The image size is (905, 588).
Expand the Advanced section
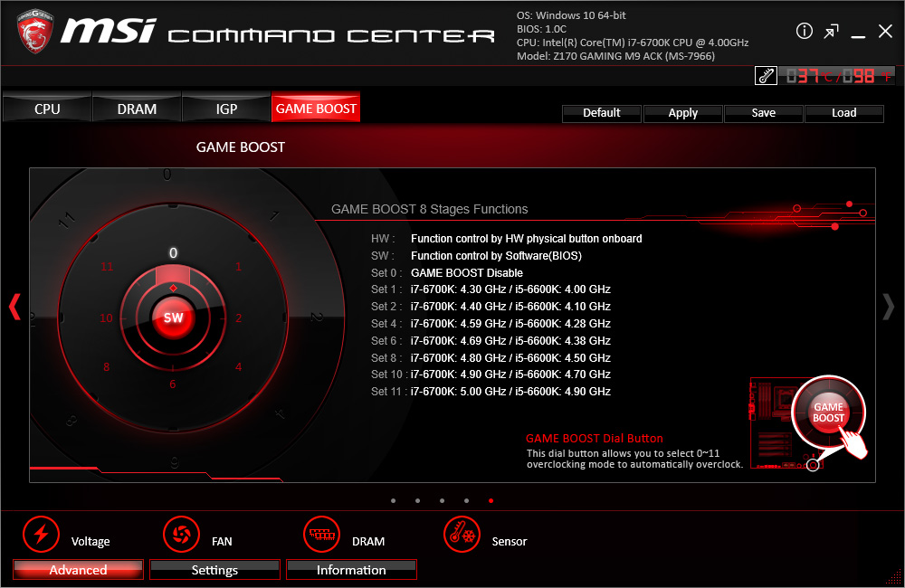(78, 570)
